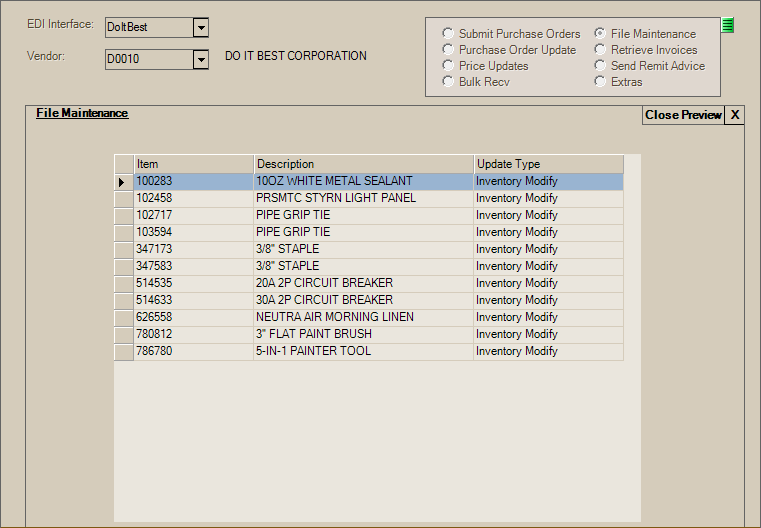Choose the Send Remit Advice option
The width and height of the screenshot is (761, 528).
point(649,66)
